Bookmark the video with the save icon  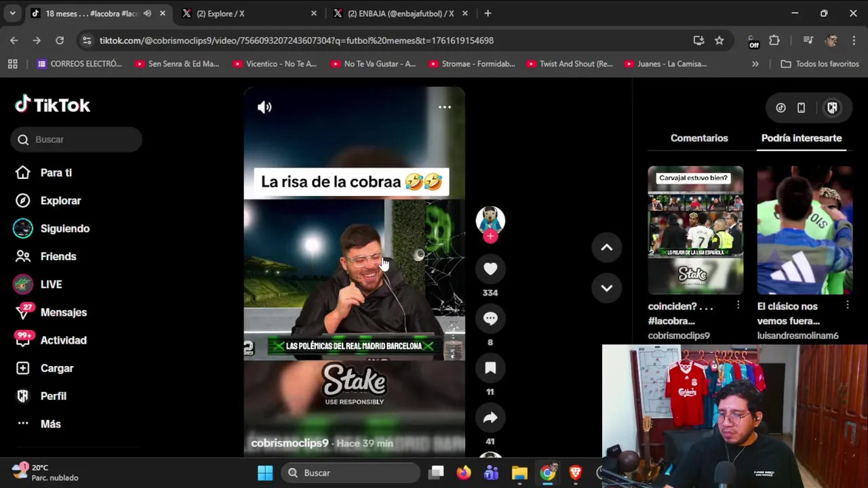click(x=490, y=368)
